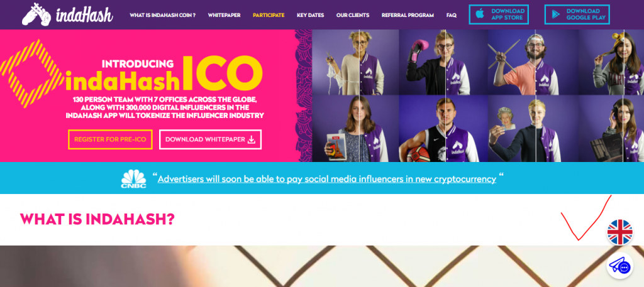The width and height of the screenshot is (644, 287).
Task: Open CNBC advertisers cryptocurrency article link
Action: [x=327, y=179]
